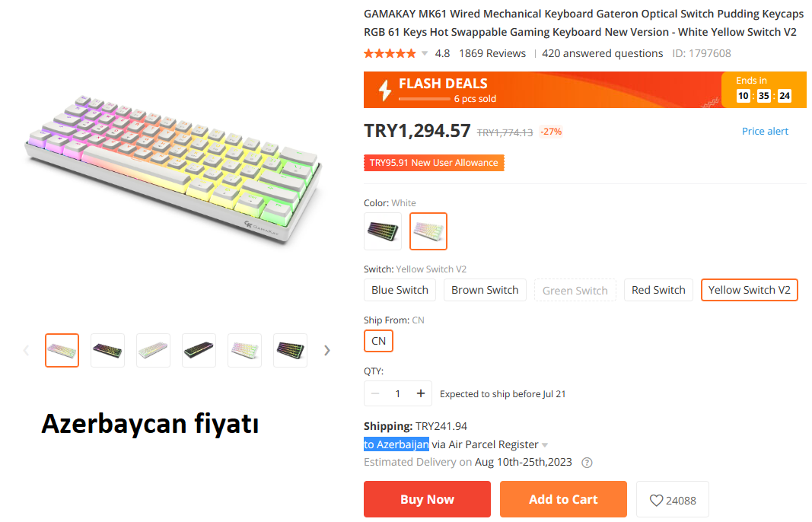Click the five-star rating icons
Image resolution: width=812 pixels, height=522 pixels.
[x=390, y=53]
